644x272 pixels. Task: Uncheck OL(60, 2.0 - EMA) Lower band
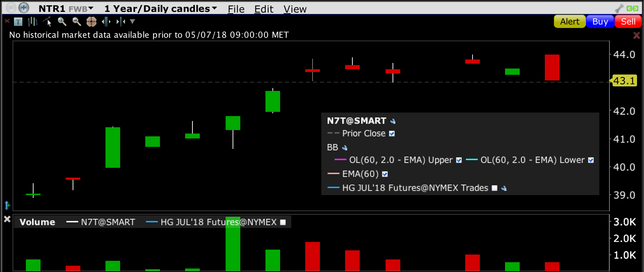(x=591, y=160)
